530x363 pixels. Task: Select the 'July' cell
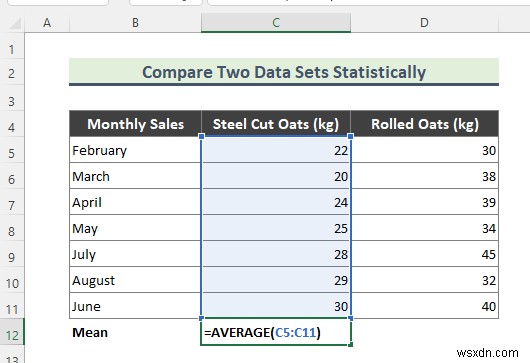click(135, 254)
